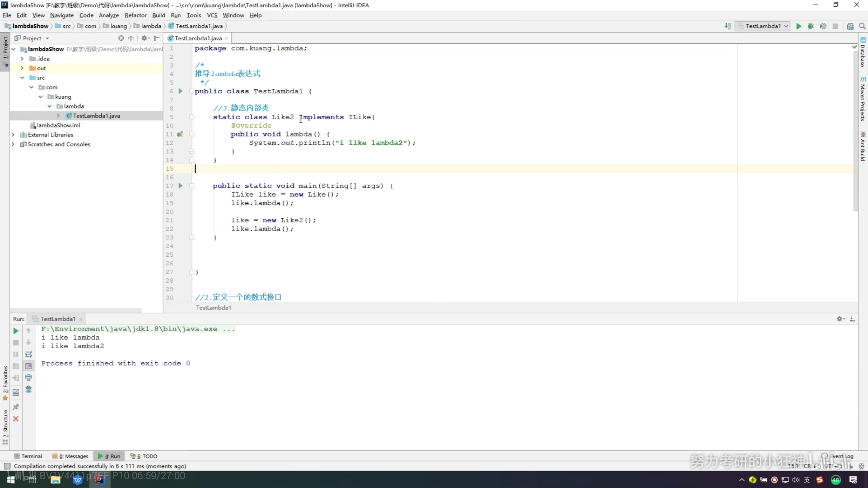Hide the Project tool window
The image size is (868, 488).
157,38
